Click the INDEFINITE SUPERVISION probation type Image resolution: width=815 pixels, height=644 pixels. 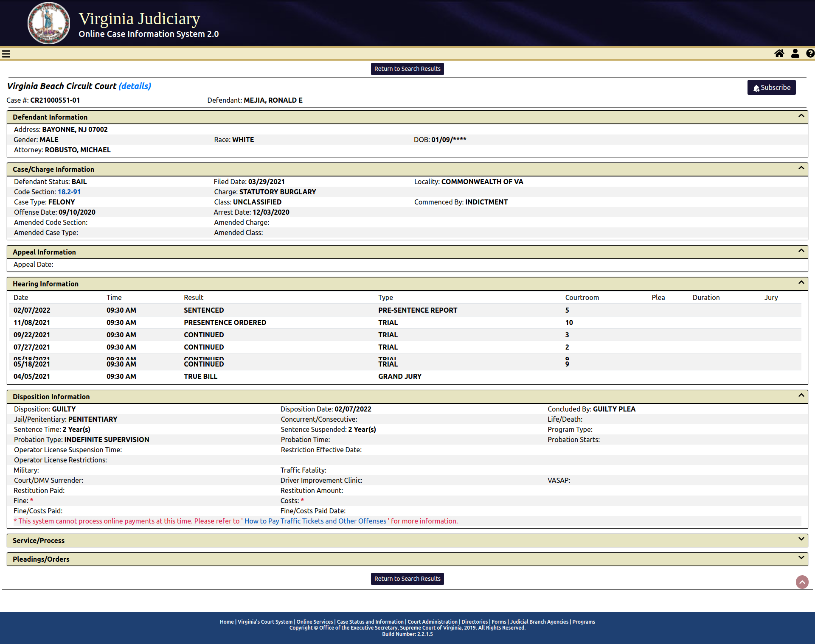107,440
